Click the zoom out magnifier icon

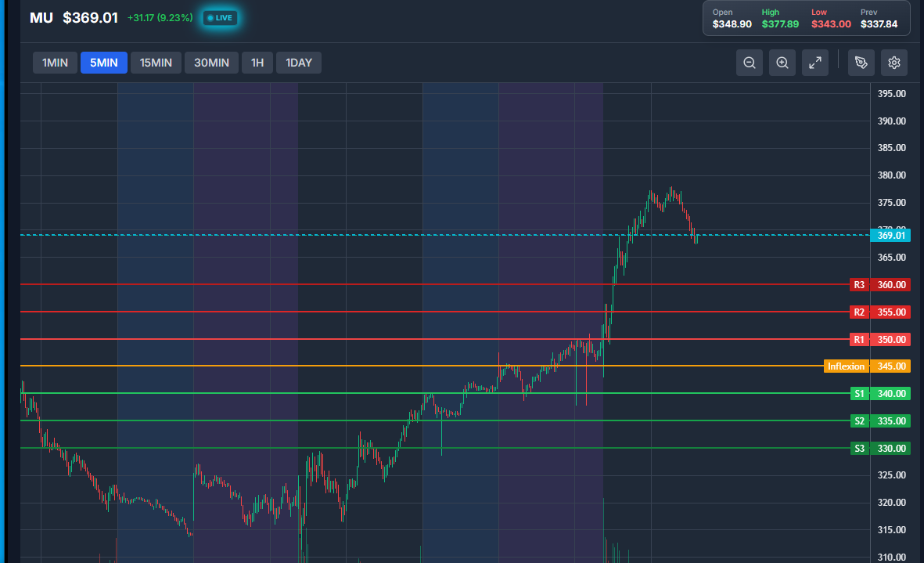750,63
